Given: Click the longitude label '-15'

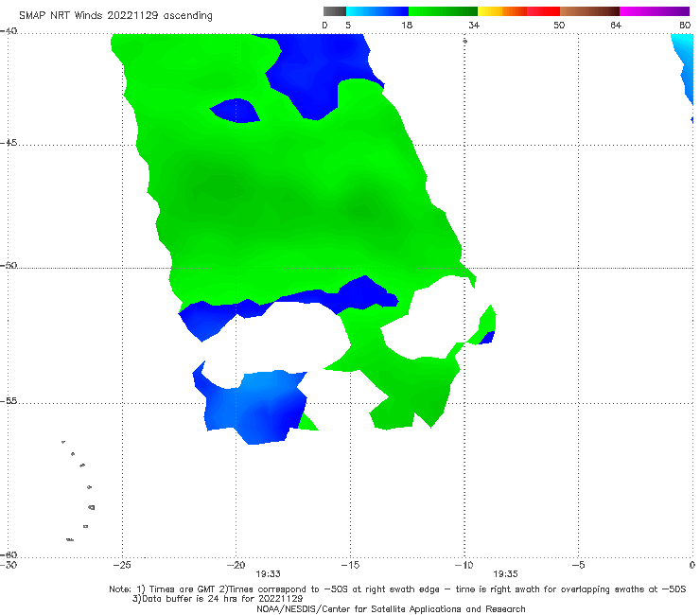Looking at the screenshot, I should tap(350, 565).
